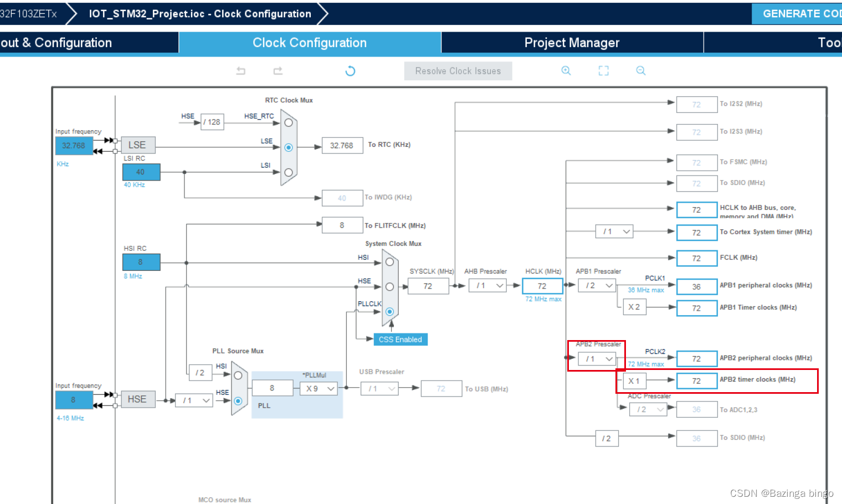Click the redo arrow icon in the toolbar
Screen dimensions: 842x504
(278, 71)
